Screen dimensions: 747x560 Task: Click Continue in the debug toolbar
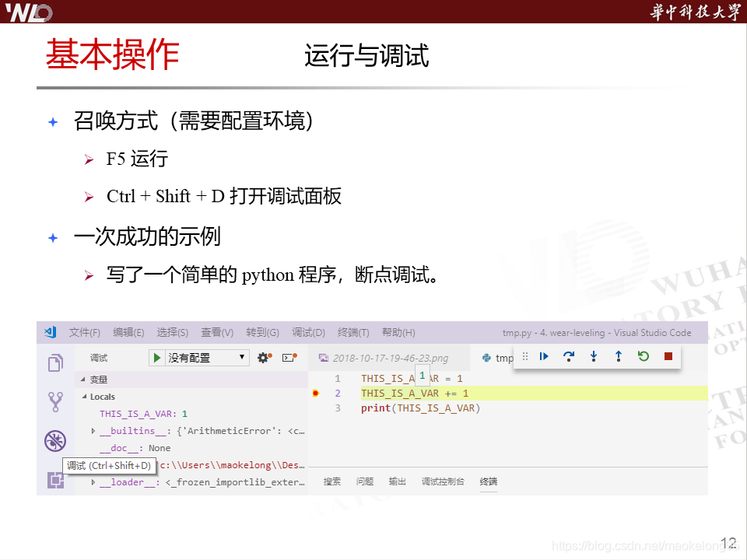pos(544,356)
